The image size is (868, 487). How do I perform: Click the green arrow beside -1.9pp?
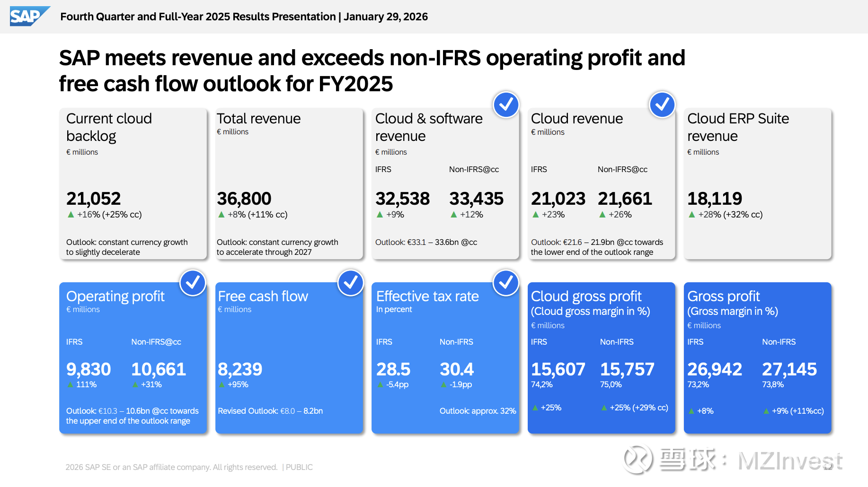coord(443,385)
